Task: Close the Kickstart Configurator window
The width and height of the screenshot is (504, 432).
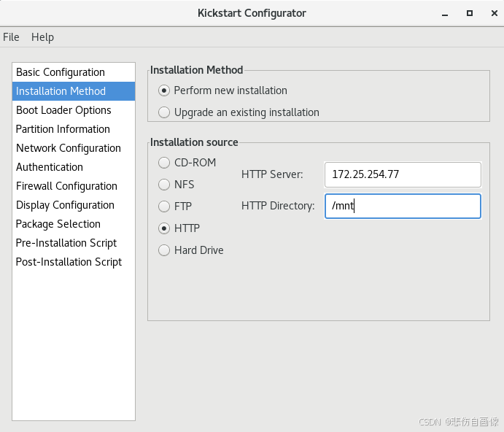Action: pyautogui.click(x=495, y=13)
